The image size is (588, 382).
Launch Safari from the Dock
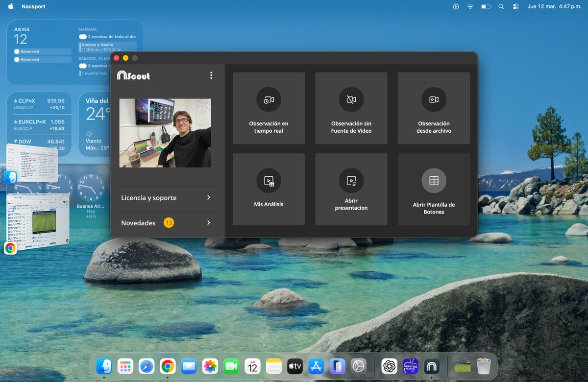click(x=147, y=366)
